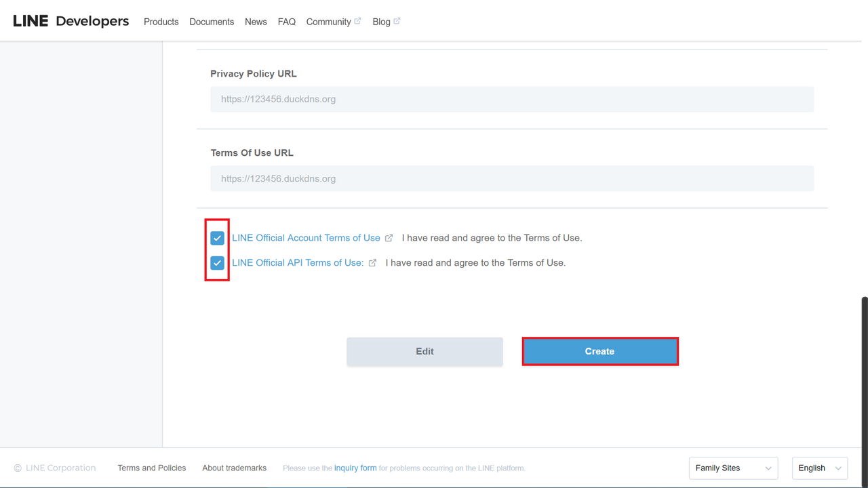This screenshot has height=488, width=868.
Task: Click the Terms Of Use URL label
Action: pos(252,153)
